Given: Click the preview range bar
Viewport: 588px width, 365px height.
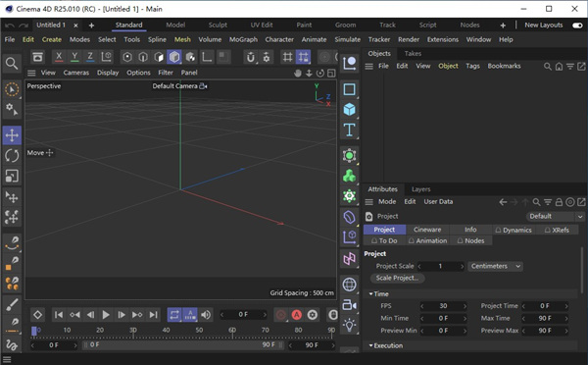Looking at the screenshot, I should [x=183, y=344].
